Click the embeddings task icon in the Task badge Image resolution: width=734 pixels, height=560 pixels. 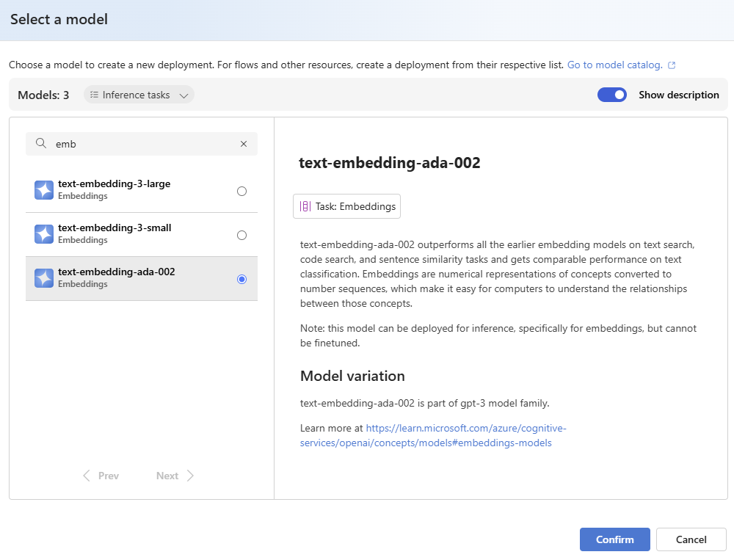click(x=305, y=206)
